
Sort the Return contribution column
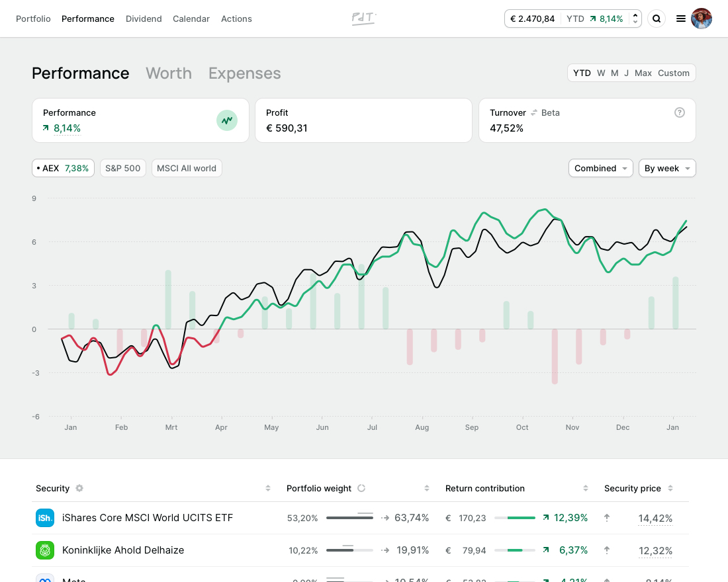click(586, 488)
